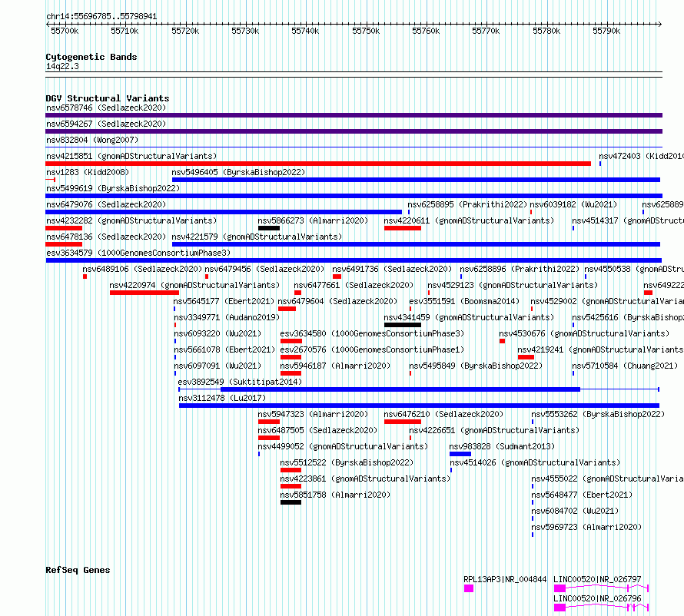Image resolution: width=684 pixels, height=616 pixels.
Task: Select the nsv6097091 (Wu2021) label
Action: point(217,366)
